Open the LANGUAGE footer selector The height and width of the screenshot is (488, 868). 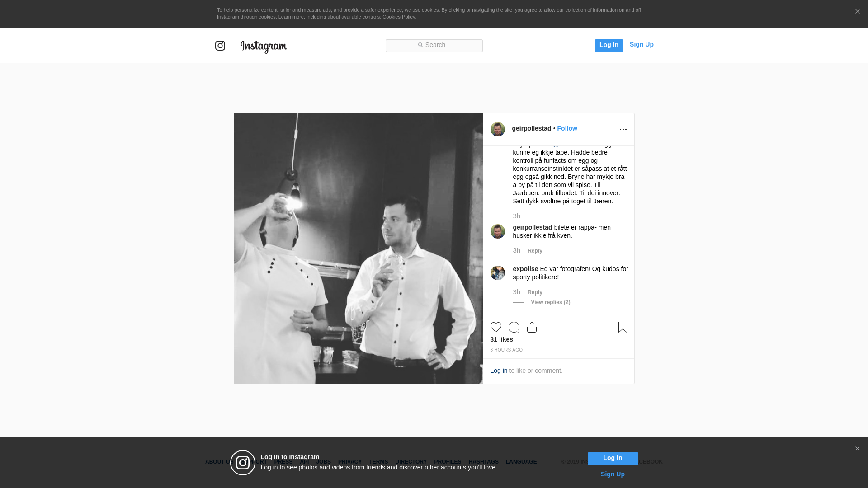coord(521,462)
